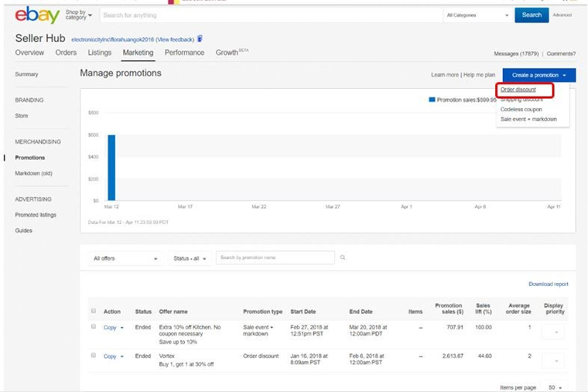588x392 pixels.
Task: Click the Download report link
Action: [x=548, y=284]
